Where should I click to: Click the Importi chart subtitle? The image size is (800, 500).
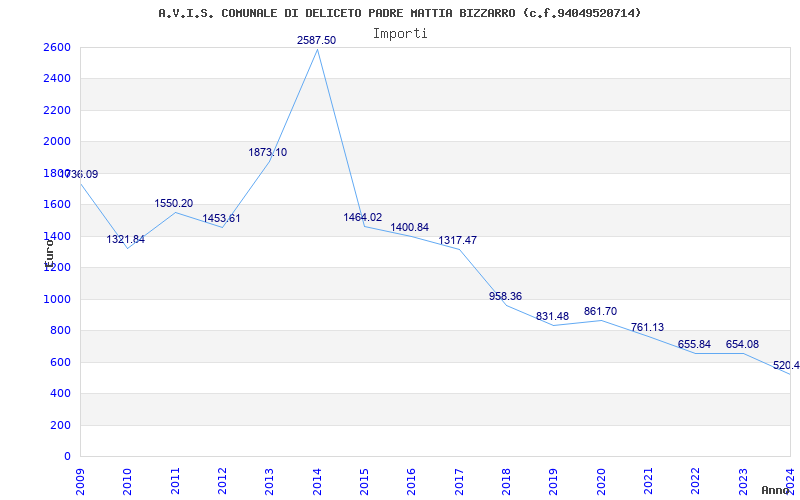(x=400, y=34)
